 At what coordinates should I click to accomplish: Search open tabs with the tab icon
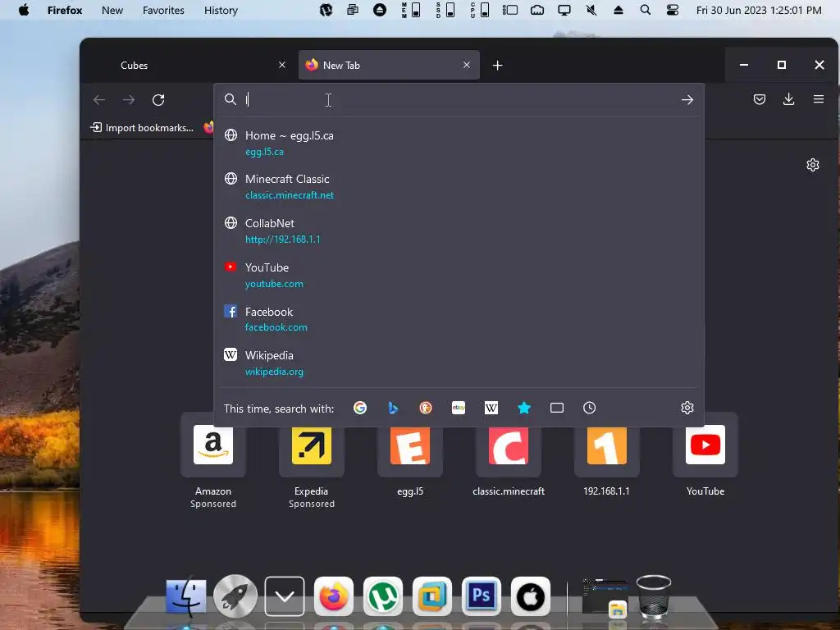pos(557,409)
